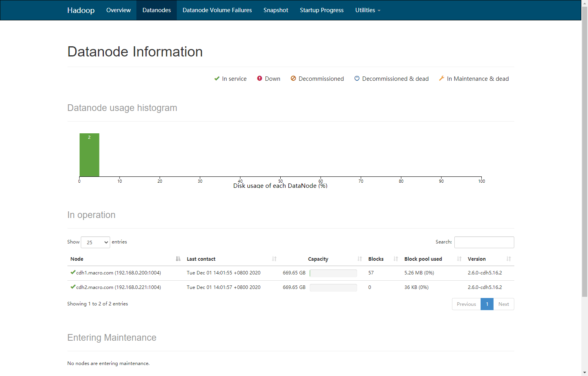Focus the Search input field
The width and height of the screenshot is (588, 376).
(x=484, y=242)
